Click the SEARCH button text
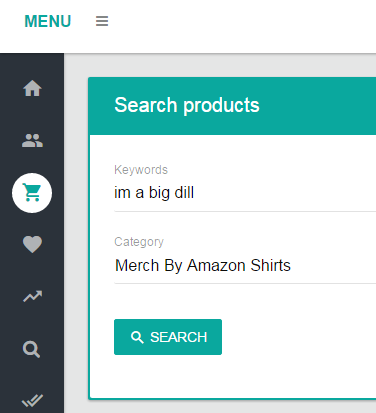This screenshot has width=376, height=413. pyautogui.click(x=178, y=337)
